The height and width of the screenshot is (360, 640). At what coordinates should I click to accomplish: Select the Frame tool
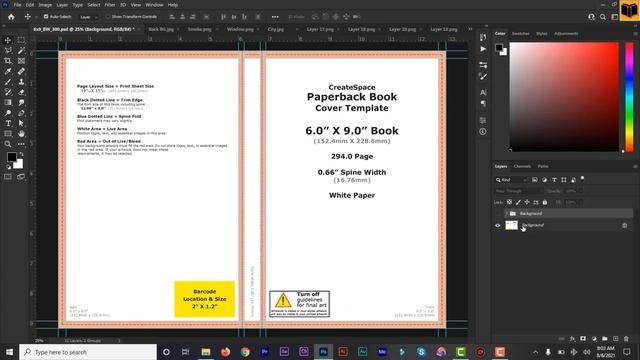pos(21,61)
